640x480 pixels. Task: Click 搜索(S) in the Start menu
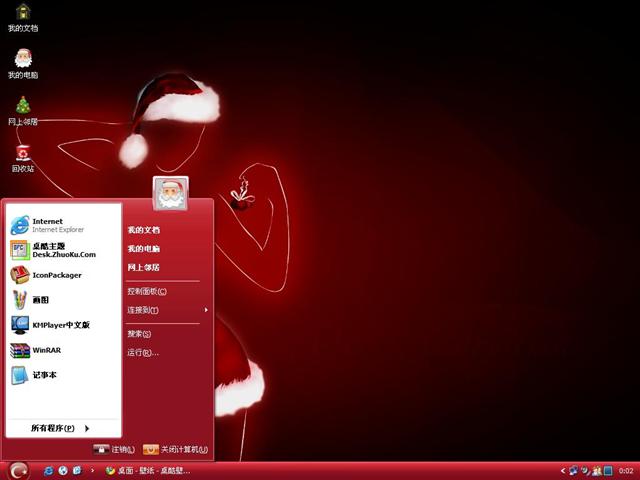139,334
